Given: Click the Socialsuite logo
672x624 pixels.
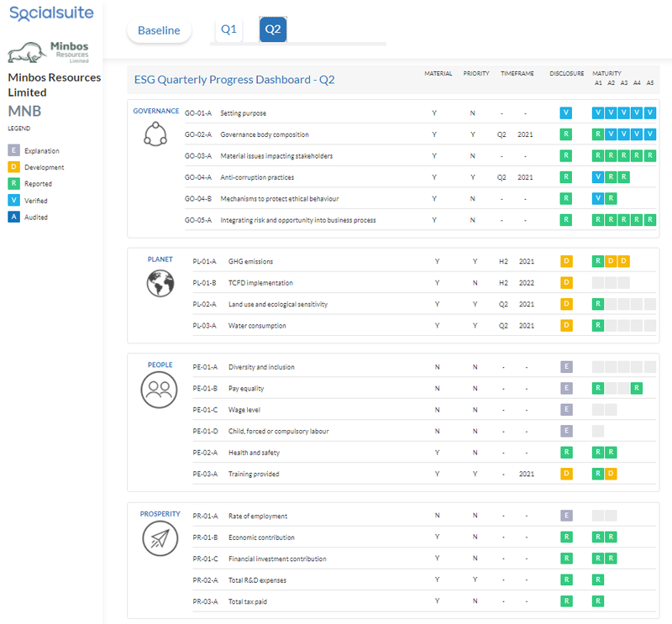Looking at the screenshot, I should click(51, 13).
